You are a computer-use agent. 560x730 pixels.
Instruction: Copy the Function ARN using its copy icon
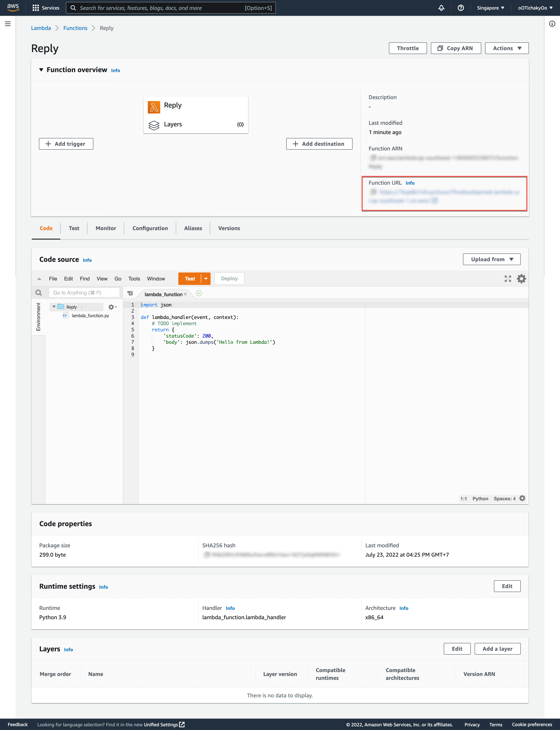coord(373,158)
